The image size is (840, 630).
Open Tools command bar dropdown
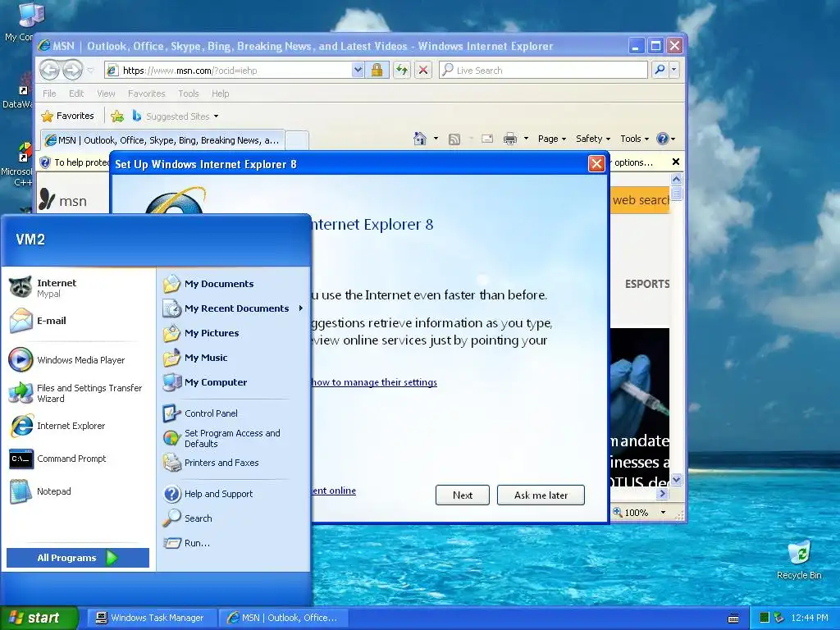pyautogui.click(x=634, y=139)
